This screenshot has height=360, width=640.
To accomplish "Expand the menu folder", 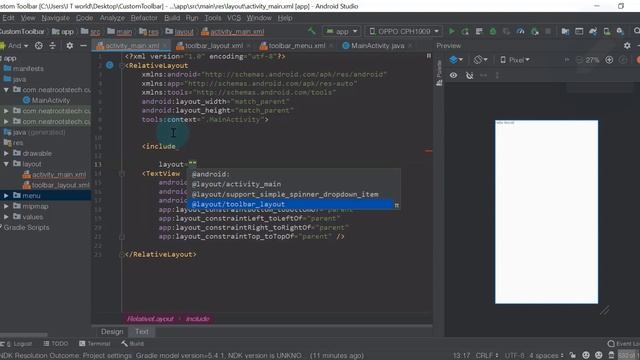I will click(x=6, y=196).
